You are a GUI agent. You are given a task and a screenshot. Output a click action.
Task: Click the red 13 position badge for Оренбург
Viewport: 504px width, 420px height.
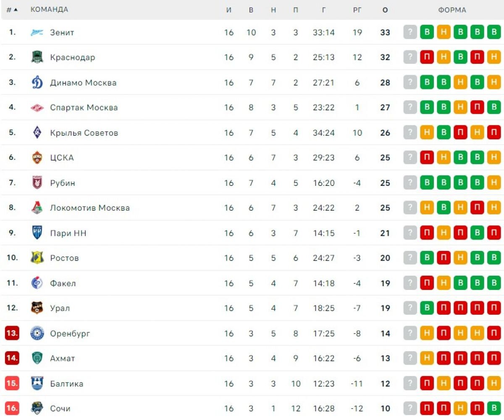click(12, 333)
